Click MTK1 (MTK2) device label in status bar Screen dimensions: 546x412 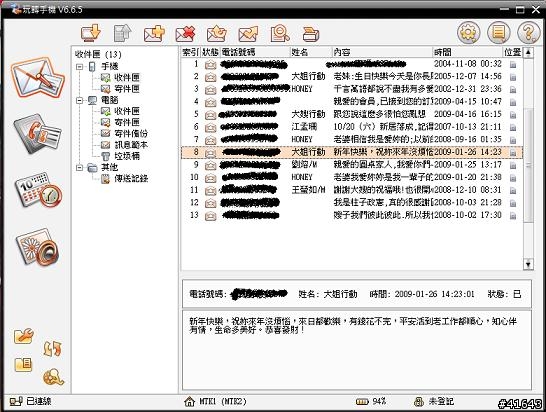coord(223,402)
